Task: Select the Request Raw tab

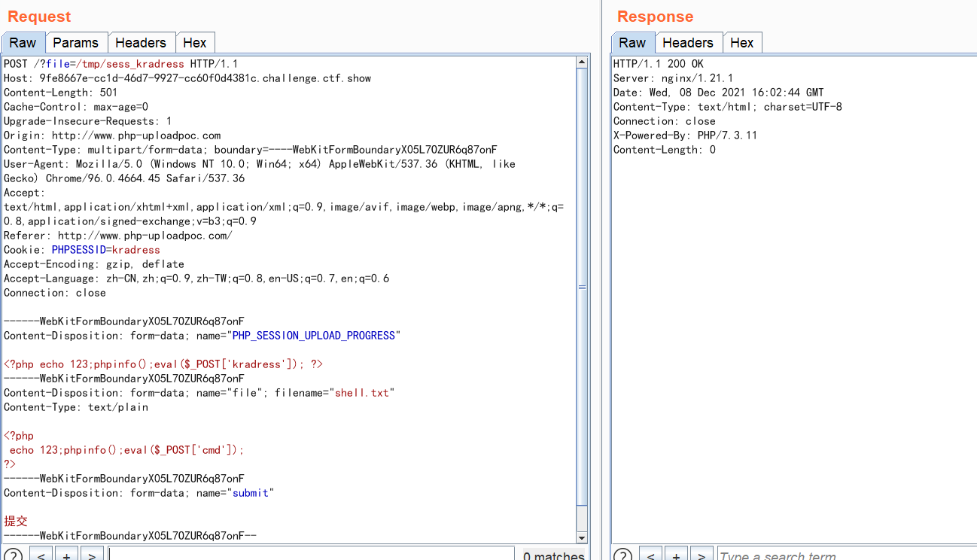Action: pyautogui.click(x=23, y=42)
